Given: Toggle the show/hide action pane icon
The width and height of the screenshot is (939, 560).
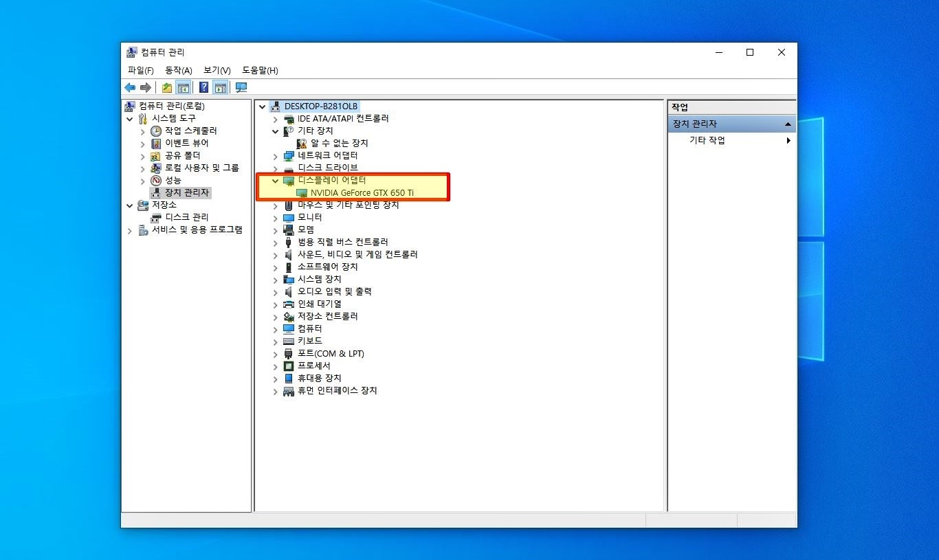Looking at the screenshot, I should pyautogui.click(x=220, y=87).
